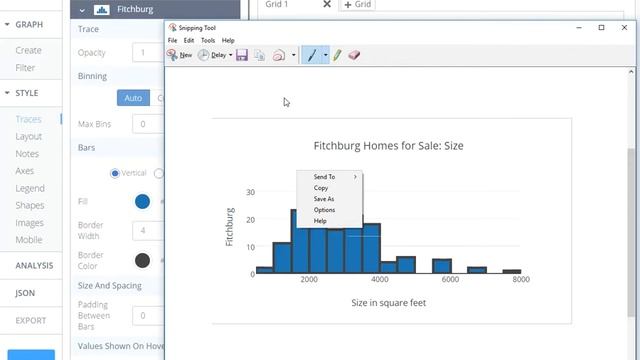Viewport: 640px width, 360px height.
Task: Open Legend style panel
Action: (30, 188)
